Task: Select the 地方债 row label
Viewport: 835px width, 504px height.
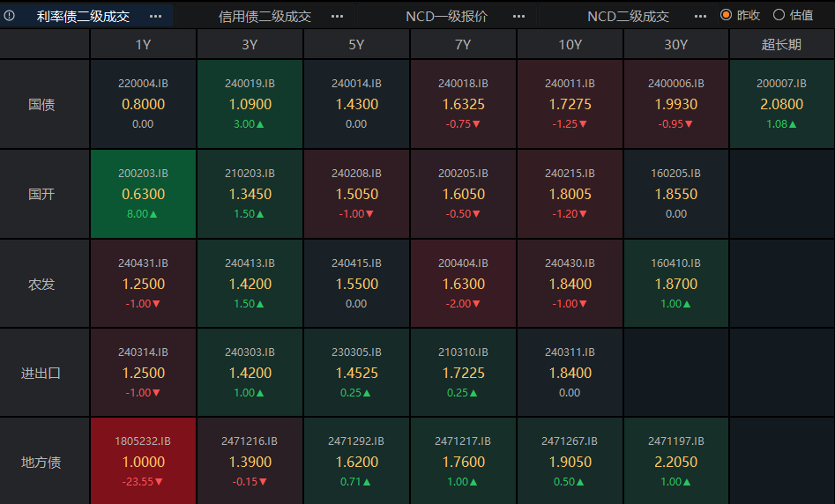Action: click(41, 462)
